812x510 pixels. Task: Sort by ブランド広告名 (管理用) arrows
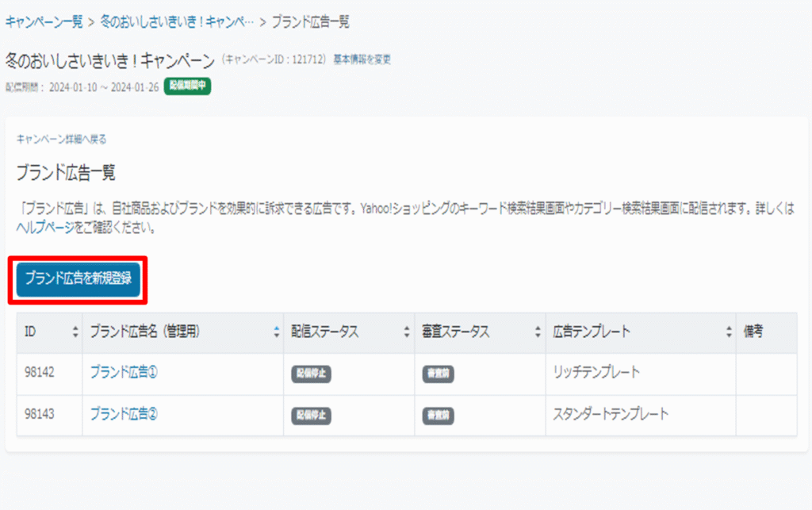tap(277, 332)
